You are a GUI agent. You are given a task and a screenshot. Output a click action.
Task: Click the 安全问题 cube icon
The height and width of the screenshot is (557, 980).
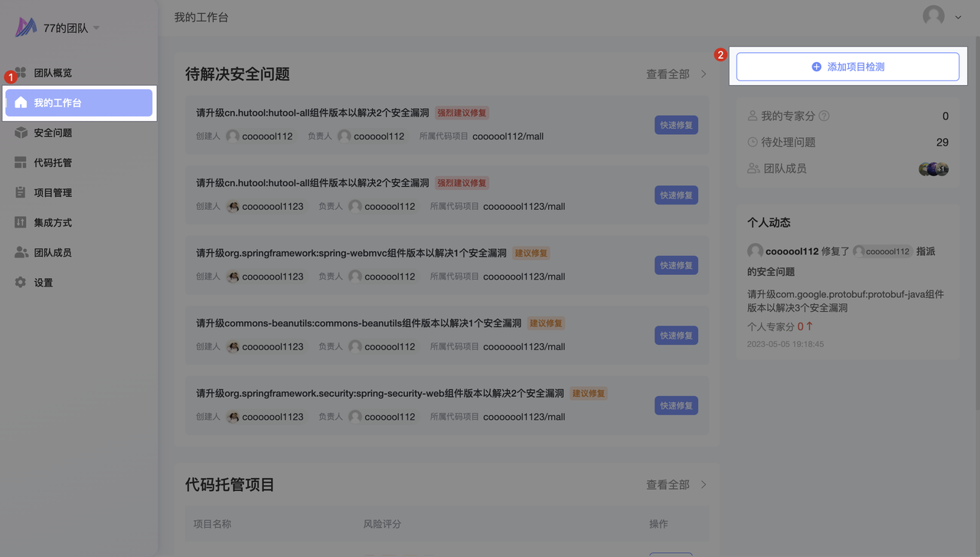click(21, 133)
